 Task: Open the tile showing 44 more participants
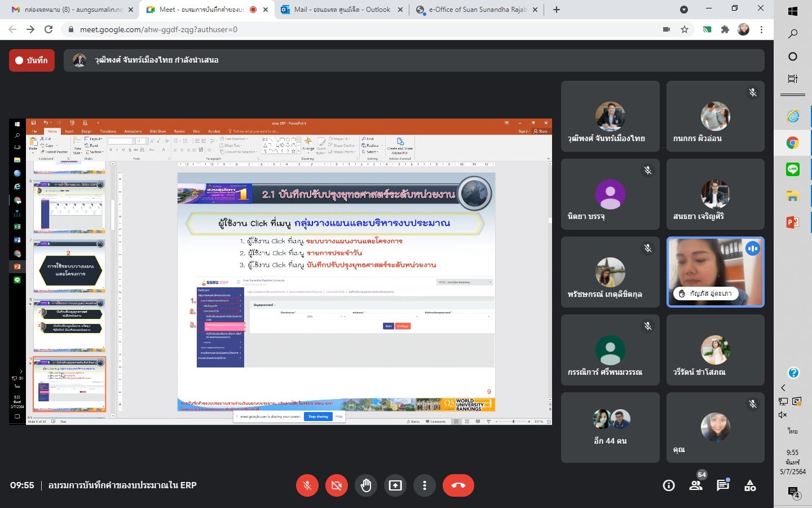pos(610,428)
